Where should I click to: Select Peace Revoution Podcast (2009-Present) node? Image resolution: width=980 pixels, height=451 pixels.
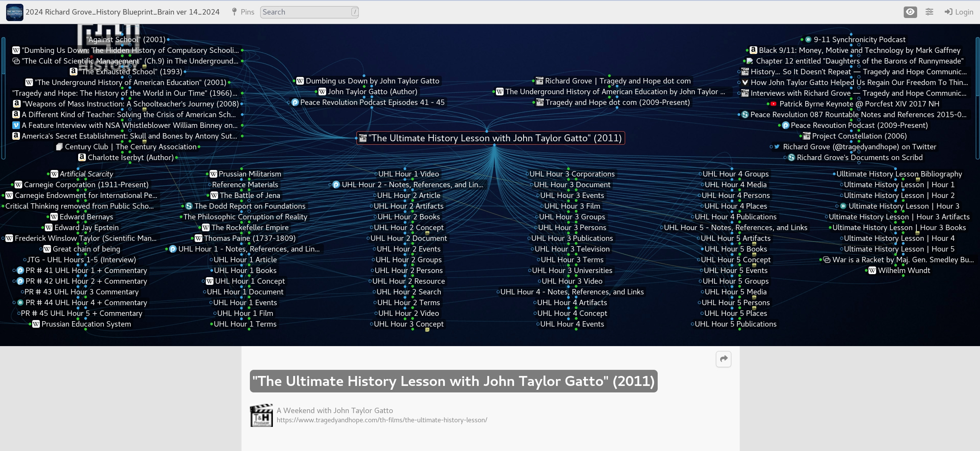coord(859,125)
